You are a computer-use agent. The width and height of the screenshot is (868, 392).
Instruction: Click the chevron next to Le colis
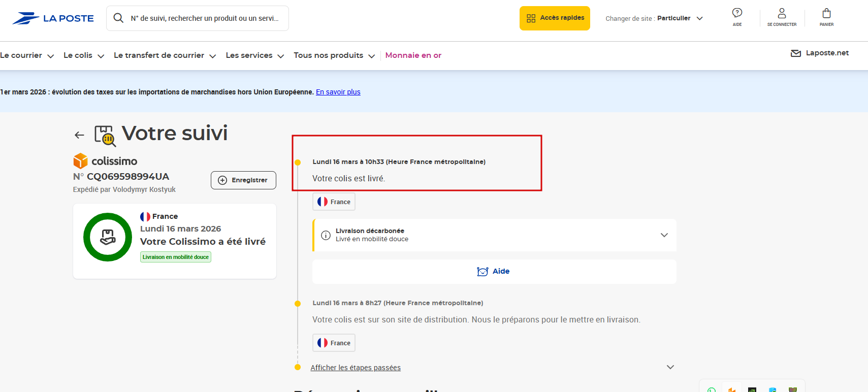(x=101, y=56)
